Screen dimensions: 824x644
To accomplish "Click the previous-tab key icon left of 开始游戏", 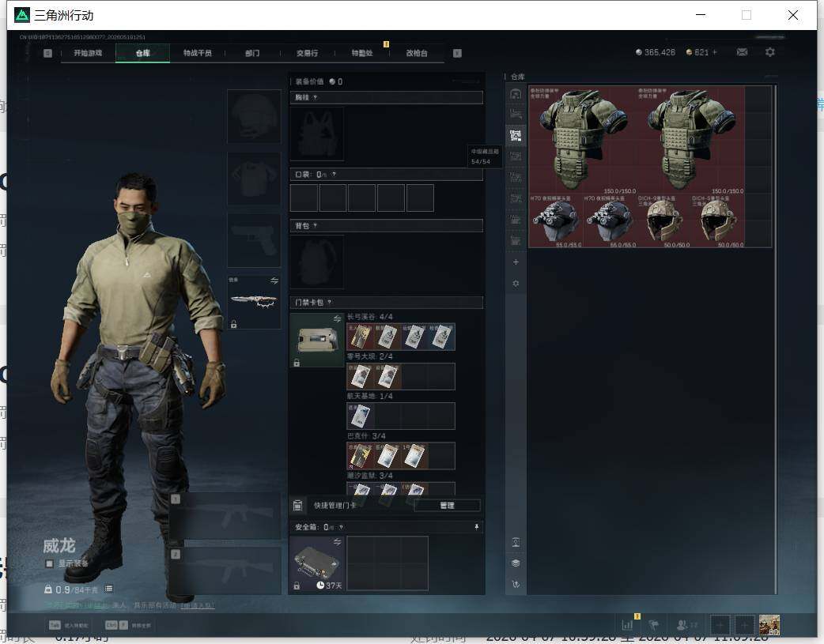I will coord(47,53).
